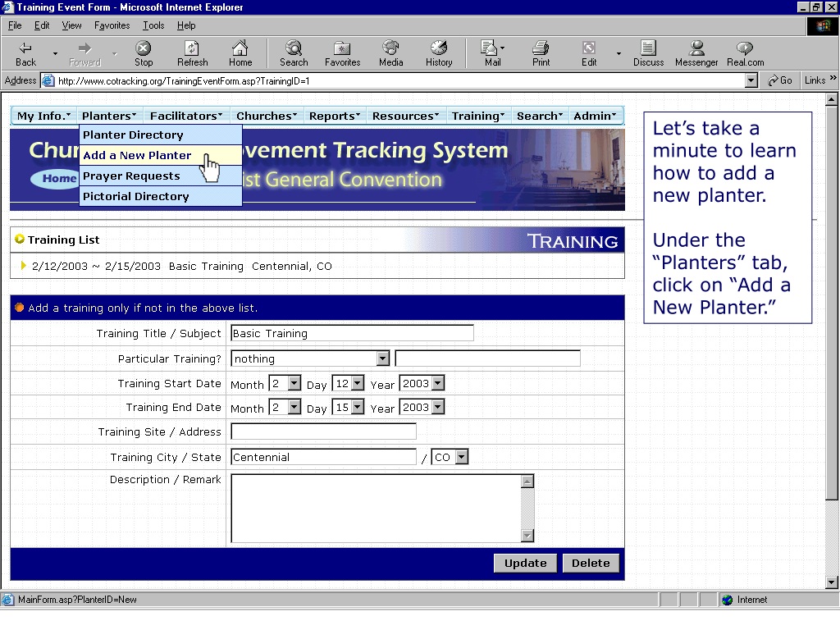The width and height of the screenshot is (840, 630).
Task: Click the Delete button
Action: pos(591,563)
